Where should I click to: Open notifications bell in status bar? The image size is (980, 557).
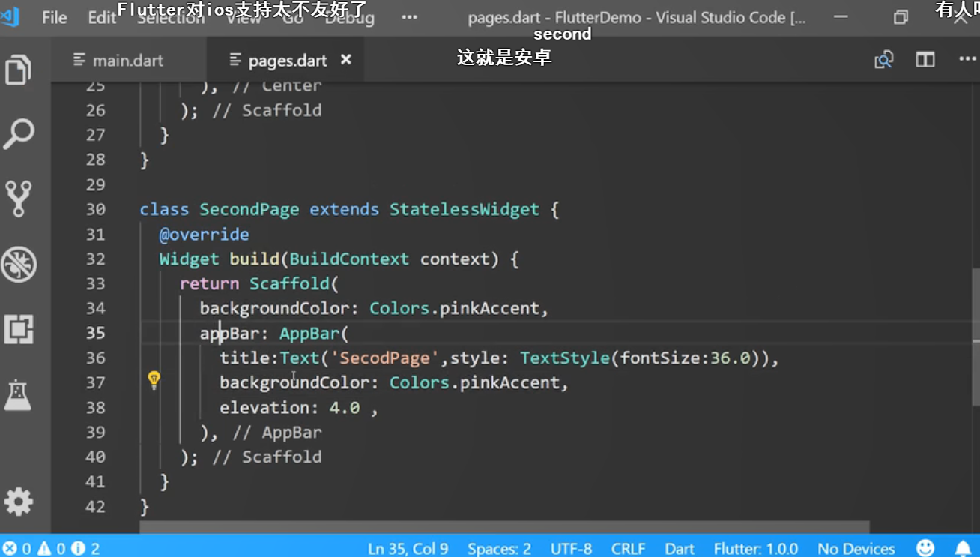[963, 549]
